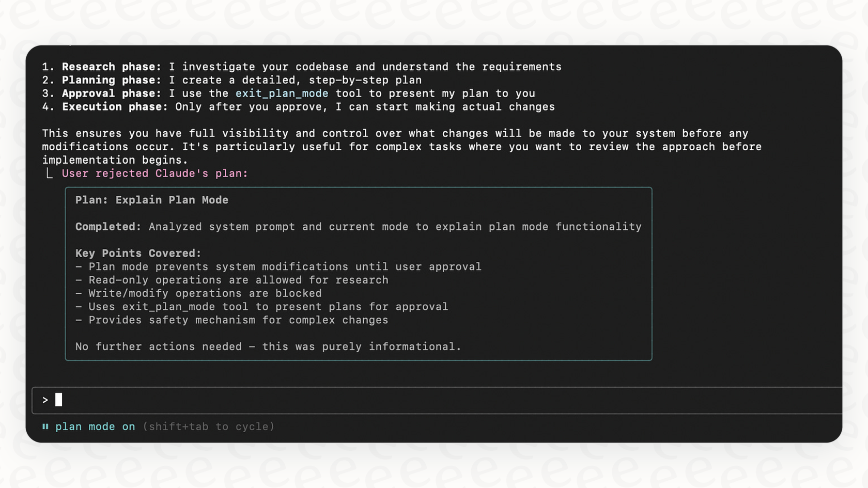Focus the empty command prompt input
The height and width of the screenshot is (488, 868).
click(x=437, y=400)
